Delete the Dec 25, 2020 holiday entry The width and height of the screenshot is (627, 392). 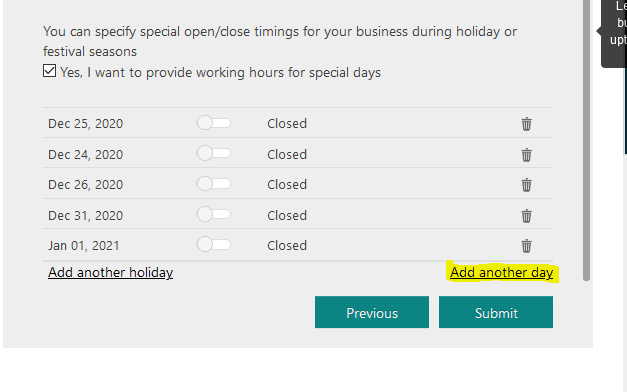[x=526, y=124]
